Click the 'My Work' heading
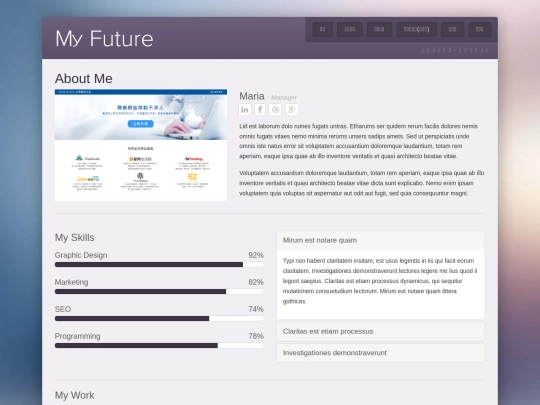 74,395
